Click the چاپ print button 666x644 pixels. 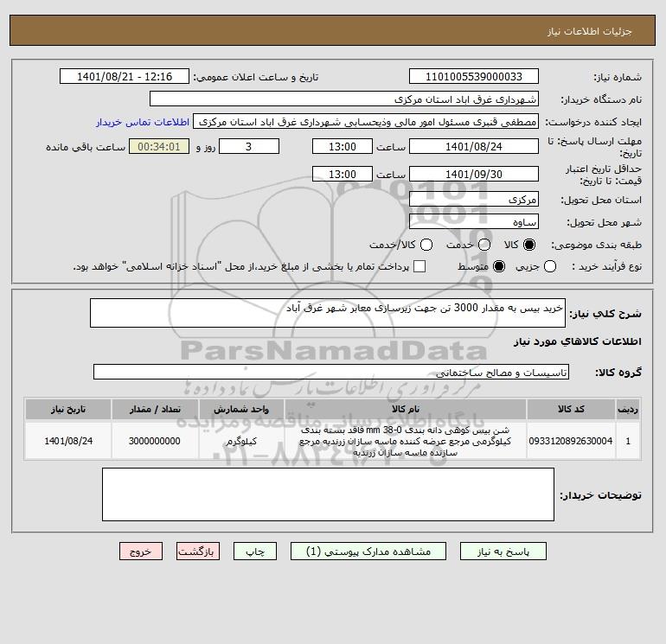(255, 552)
